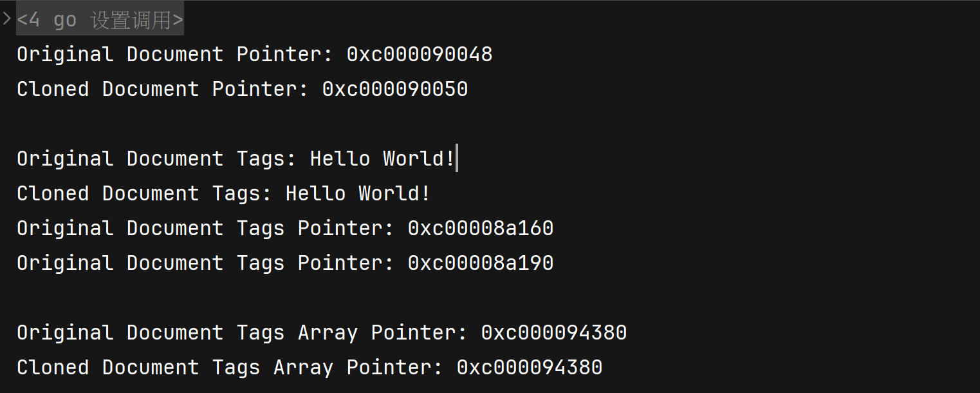Viewport: 980px width, 393px height.
Task: Click 0xc000094380 on the Original Tags Array line
Action: point(554,333)
